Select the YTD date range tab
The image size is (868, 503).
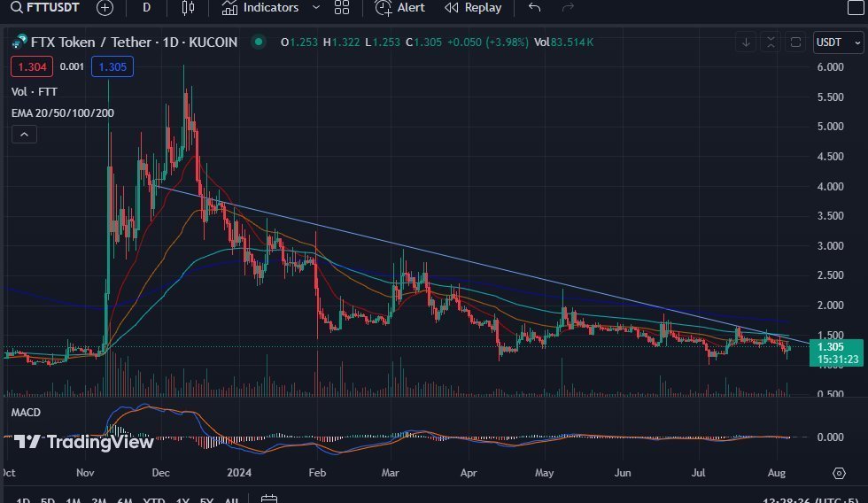154,499
